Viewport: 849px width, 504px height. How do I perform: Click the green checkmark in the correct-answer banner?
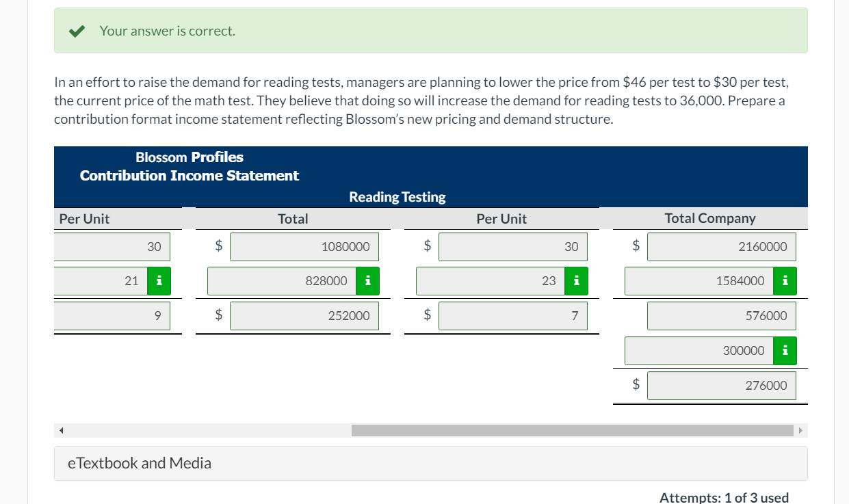pyautogui.click(x=77, y=30)
